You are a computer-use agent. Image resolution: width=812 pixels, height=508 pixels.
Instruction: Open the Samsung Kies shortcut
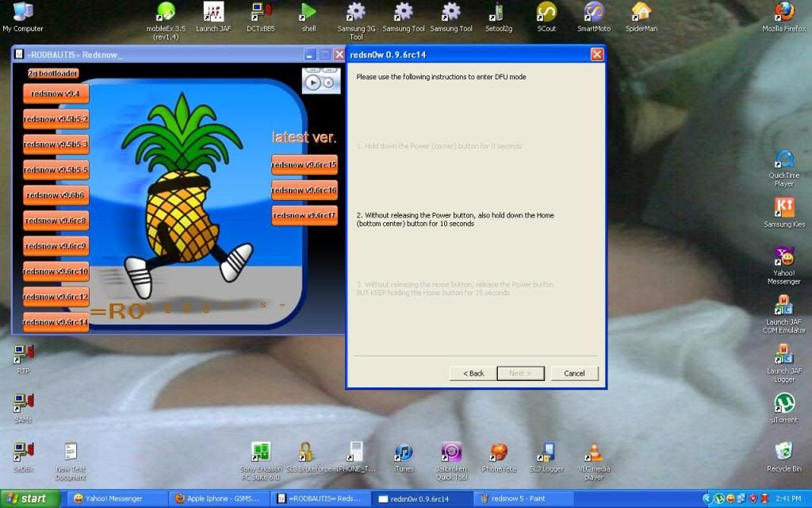pyautogui.click(x=784, y=213)
